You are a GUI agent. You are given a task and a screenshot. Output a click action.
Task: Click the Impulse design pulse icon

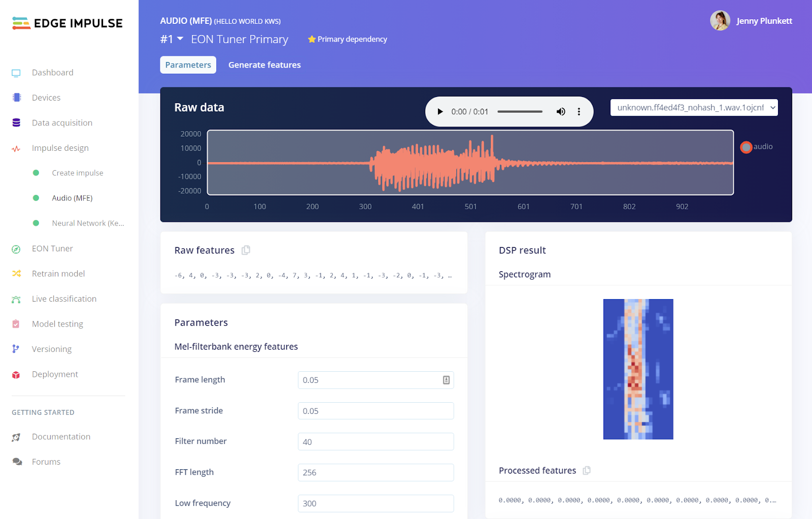16,149
